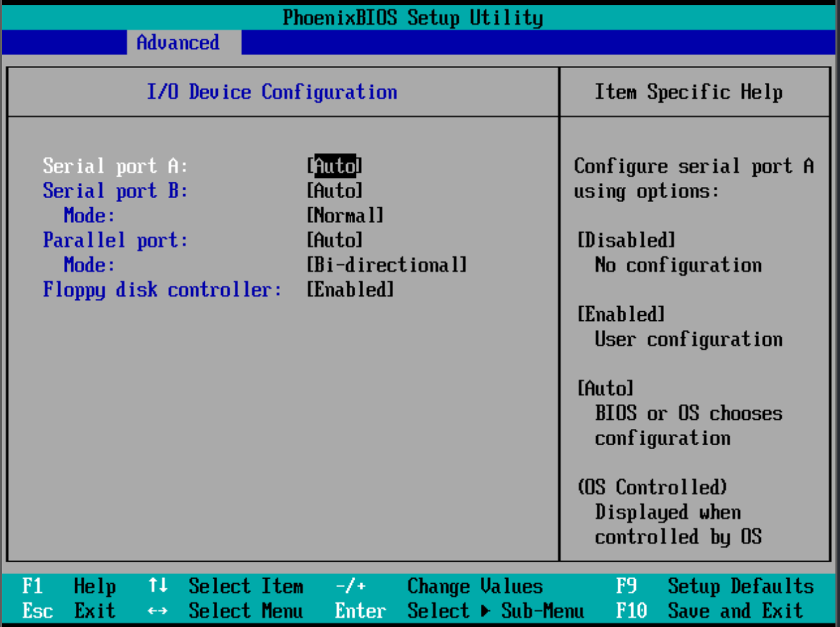This screenshot has height=627, width=840.
Task: Click 'No configuration' help text
Action: click(x=678, y=265)
